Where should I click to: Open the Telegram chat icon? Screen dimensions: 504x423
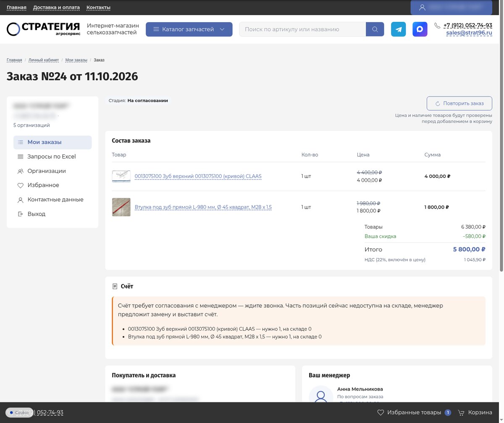point(398,29)
